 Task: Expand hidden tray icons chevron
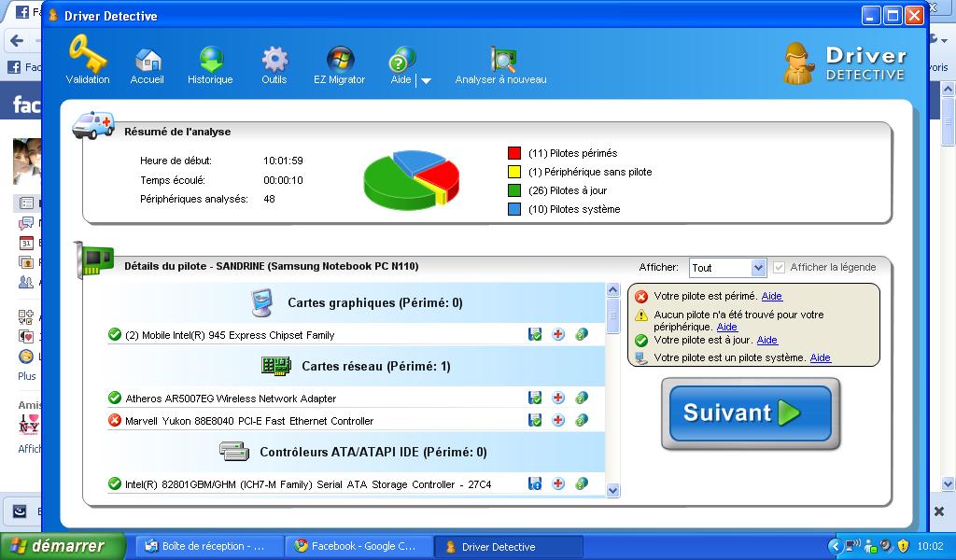pos(836,546)
